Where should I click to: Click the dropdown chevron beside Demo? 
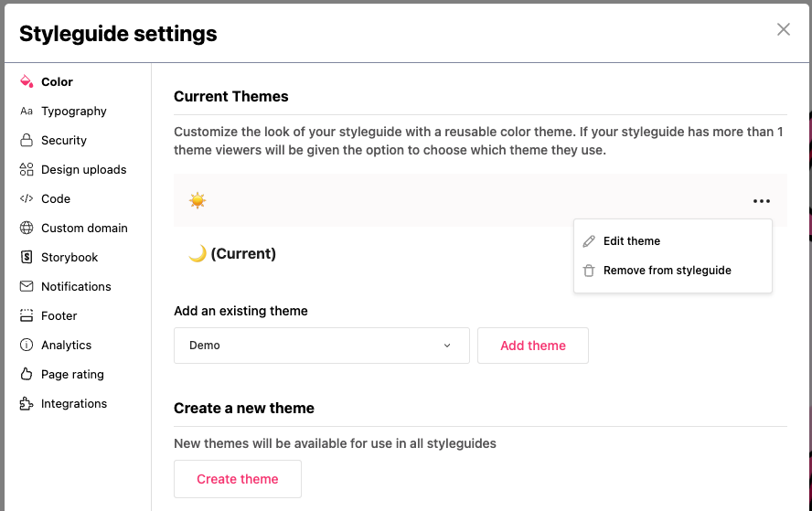447,346
